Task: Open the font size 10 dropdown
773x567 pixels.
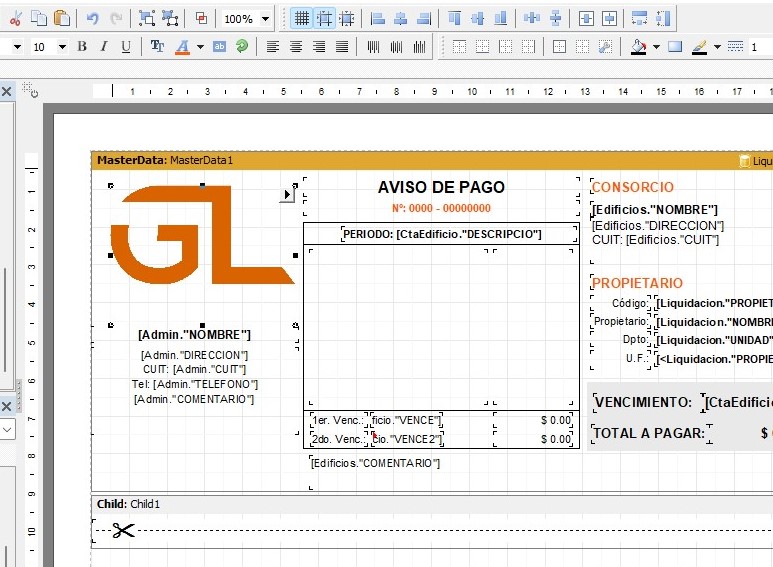Action: (x=62, y=47)
